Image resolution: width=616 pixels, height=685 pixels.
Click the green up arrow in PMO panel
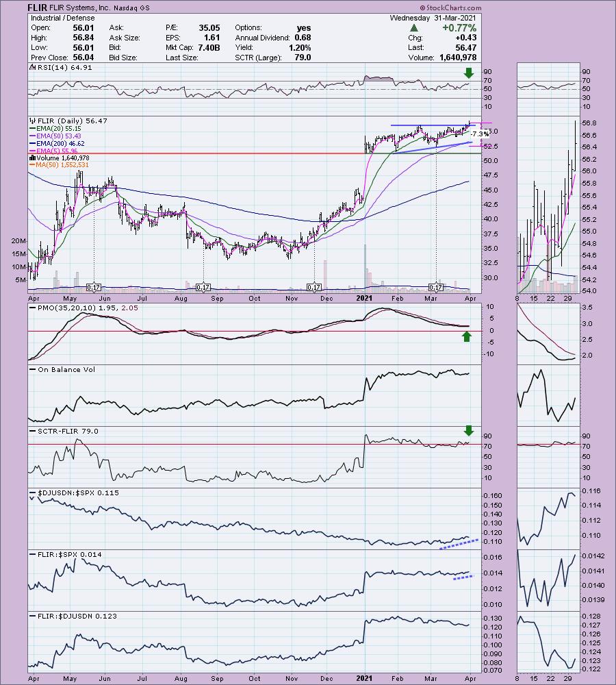(467, 336)
